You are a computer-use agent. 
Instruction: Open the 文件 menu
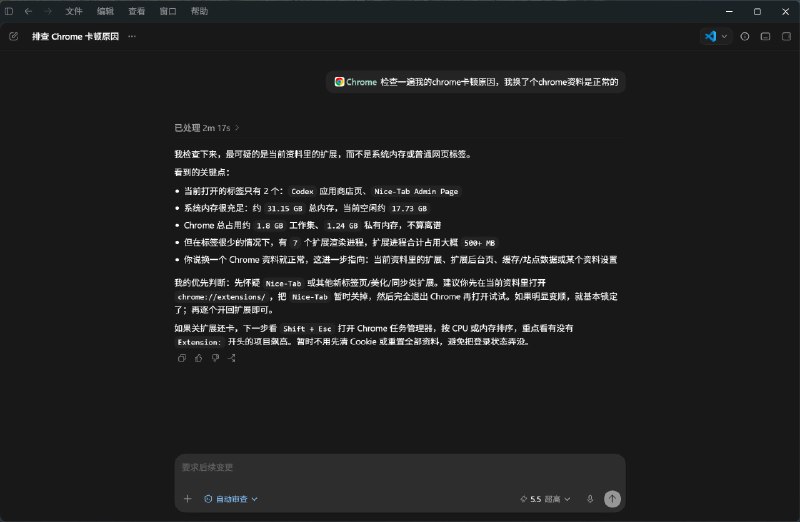[74, 11]
